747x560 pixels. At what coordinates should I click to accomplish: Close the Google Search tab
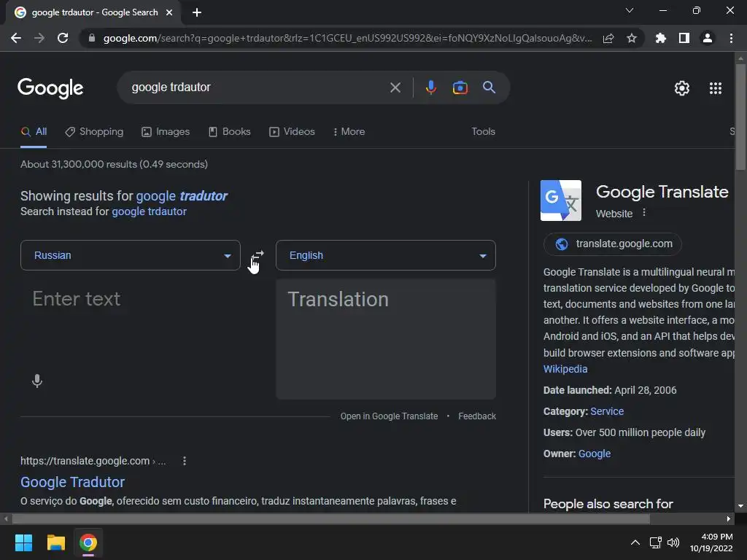(x=169, y=12)
